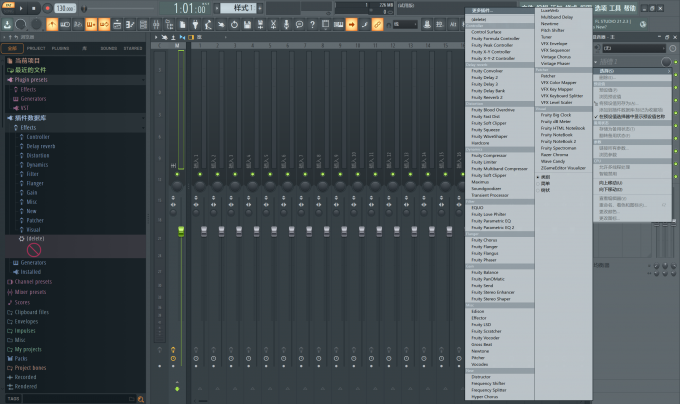Click the save project floppy disk icon
This screenshot has width=680, height=404.
coord(247,25)
